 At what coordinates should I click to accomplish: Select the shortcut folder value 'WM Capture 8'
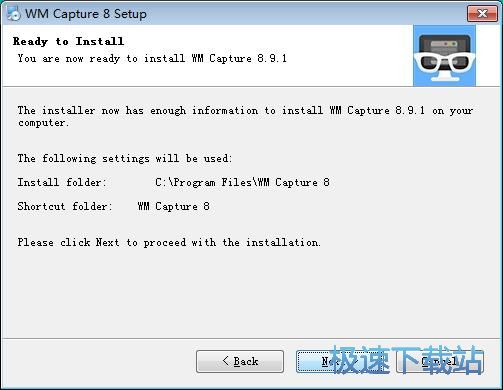tap(173, 206)
